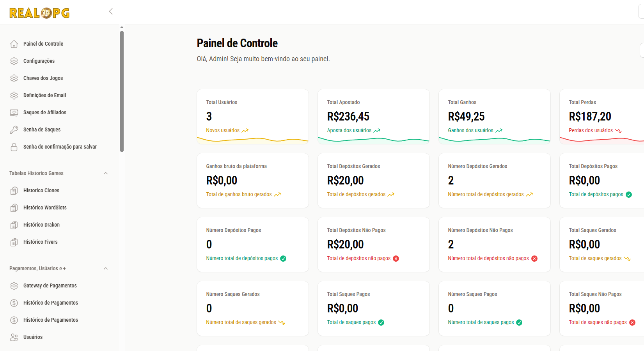The height and width of the screenshot is (351, 644).
Task: Open Definições de Email menu item
Action: click(44, 95)
